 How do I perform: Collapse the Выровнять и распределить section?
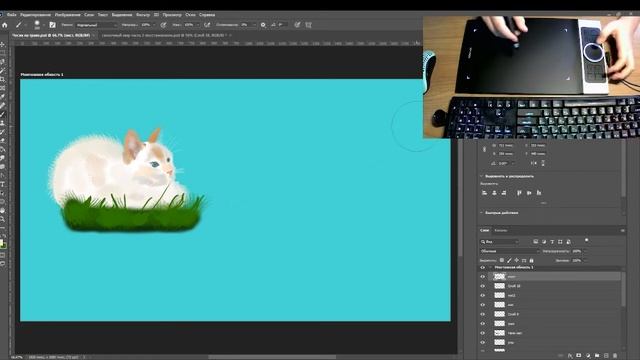(482, 176)
